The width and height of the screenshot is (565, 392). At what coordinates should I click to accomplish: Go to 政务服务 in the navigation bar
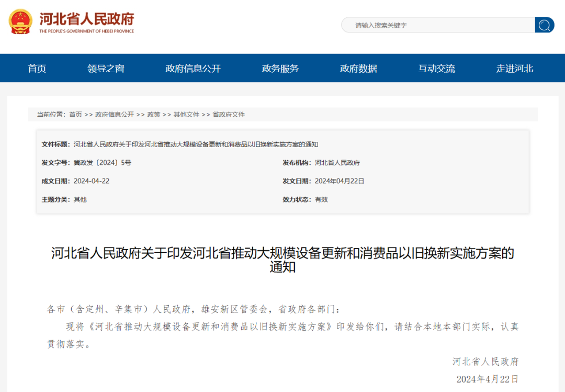280,69
